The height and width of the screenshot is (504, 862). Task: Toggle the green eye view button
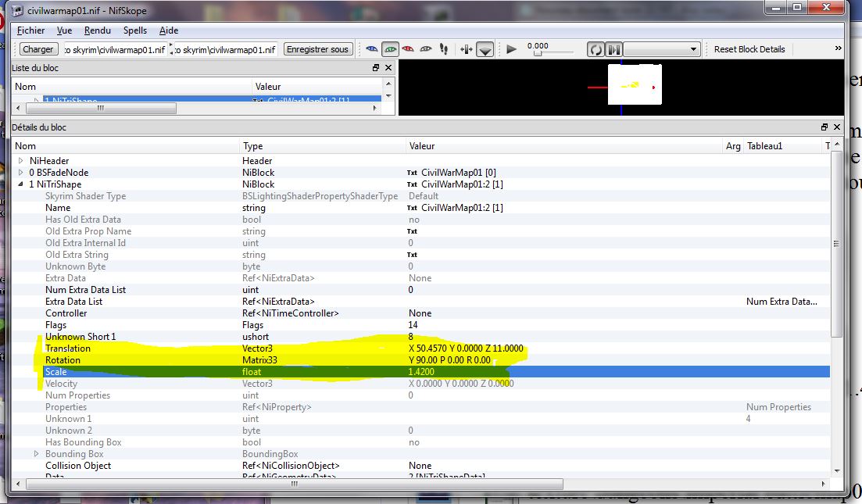coord(390,49)
